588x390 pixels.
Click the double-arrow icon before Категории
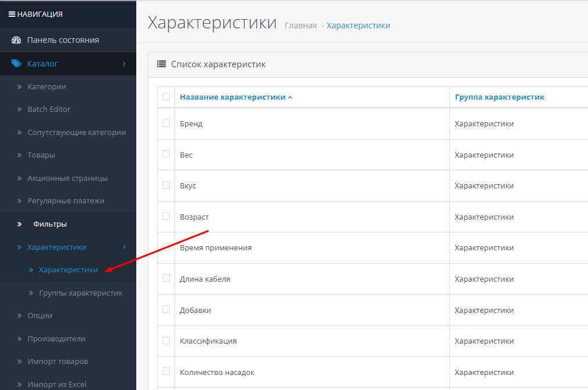pyautogui.click(x=19, y=87)
